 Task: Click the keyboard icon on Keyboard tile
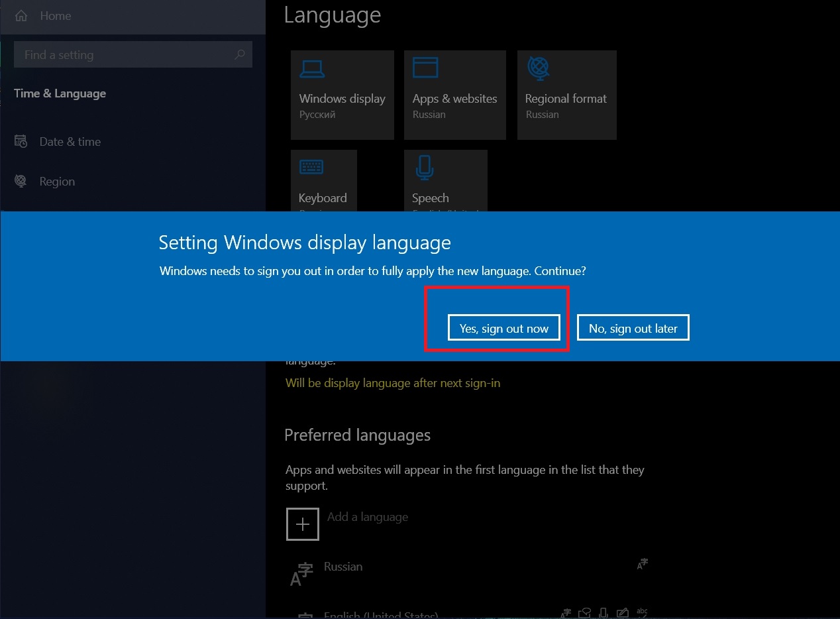click(311, 166)
